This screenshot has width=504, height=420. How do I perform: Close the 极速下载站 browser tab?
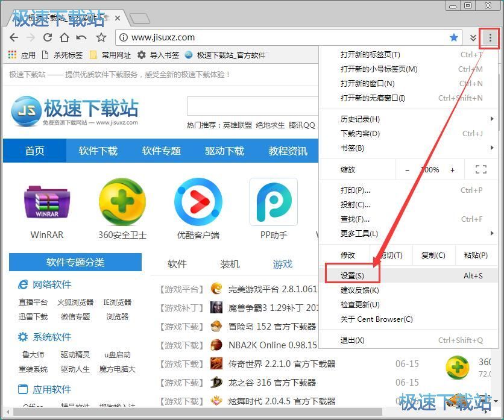(x=118, y=18)
